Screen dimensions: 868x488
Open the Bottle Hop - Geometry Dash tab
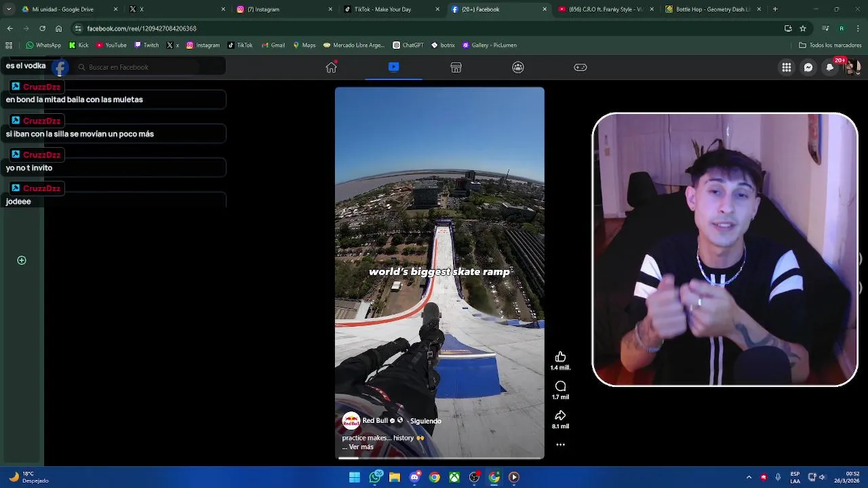coord(714,9)
